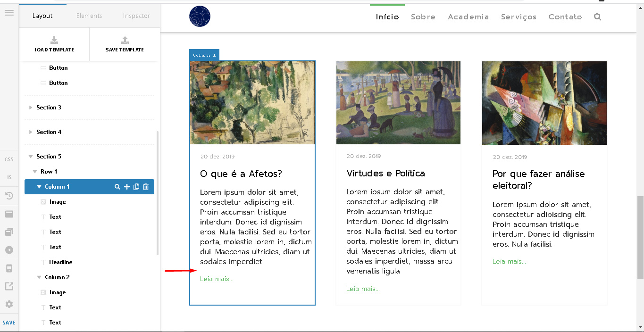Select the first Button item in the tree
The image size is (644, 332).
(58, 68)
